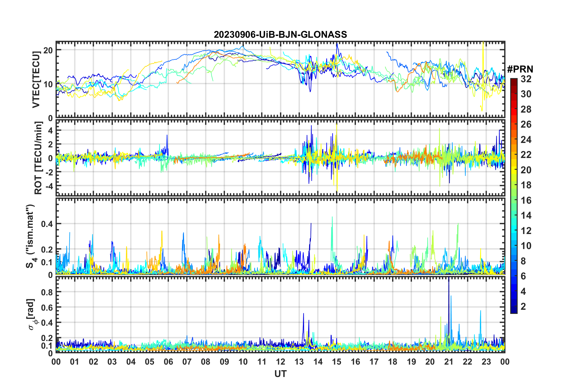This screenshot has height=392, width=561.
Task: Click tick label 8 on the PRN colorbar
Action: [x=523, y=261]
